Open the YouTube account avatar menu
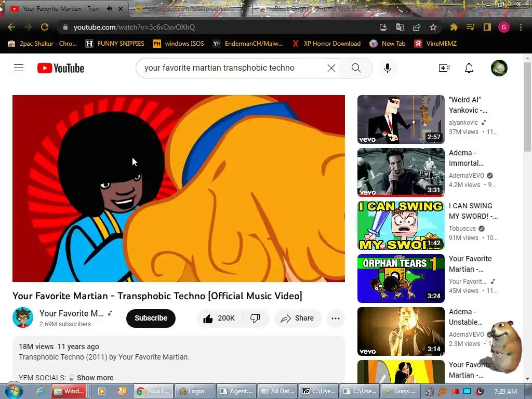The height and width of the screenshot is (399, 532). 499,68
